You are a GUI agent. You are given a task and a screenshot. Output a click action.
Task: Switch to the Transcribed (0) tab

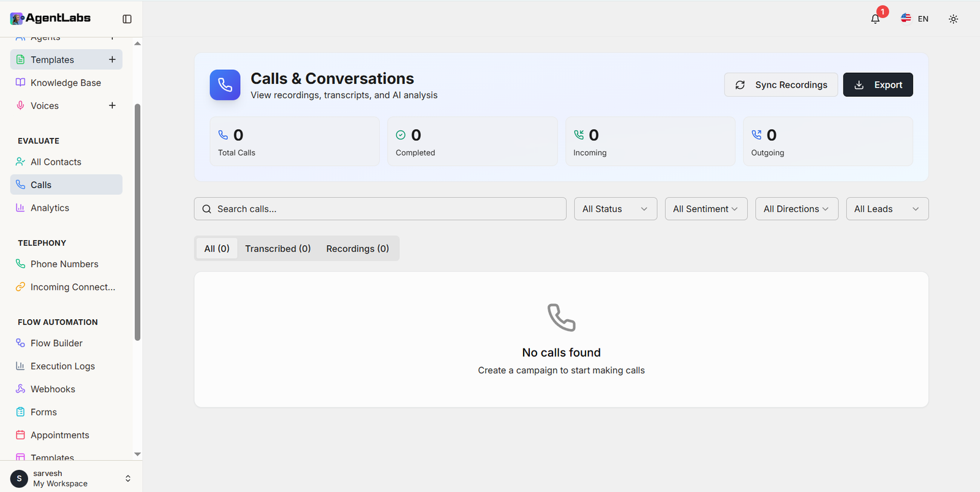point(278,248)
